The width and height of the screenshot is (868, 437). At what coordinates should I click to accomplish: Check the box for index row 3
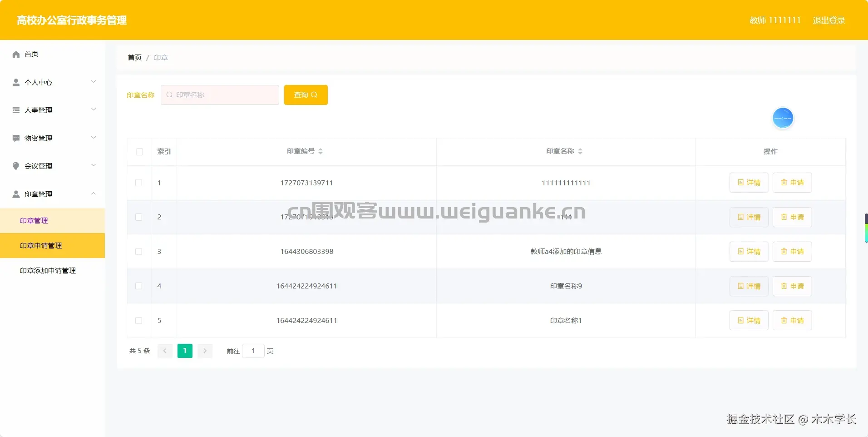pos(139,252)
